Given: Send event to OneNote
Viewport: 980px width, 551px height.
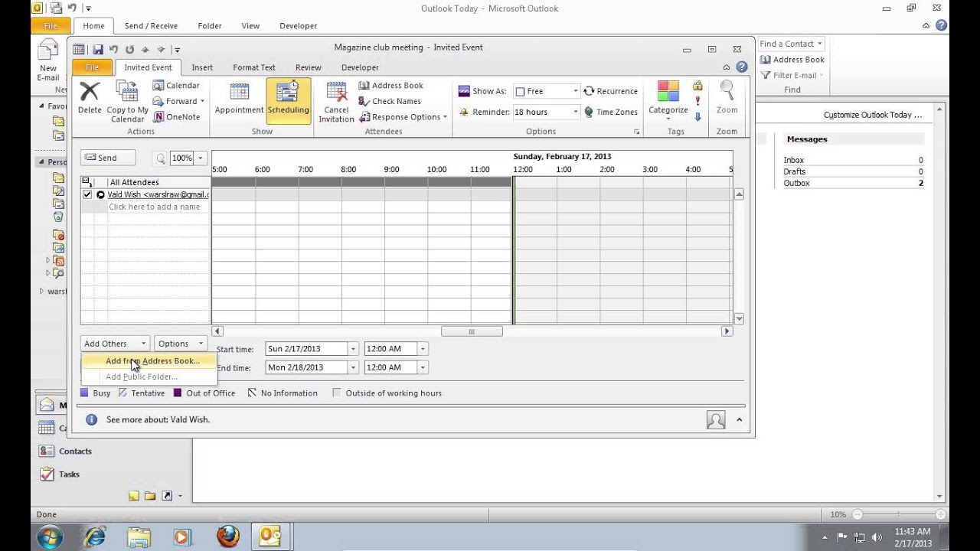Looking at the screenshot, I should click(176, 117).
